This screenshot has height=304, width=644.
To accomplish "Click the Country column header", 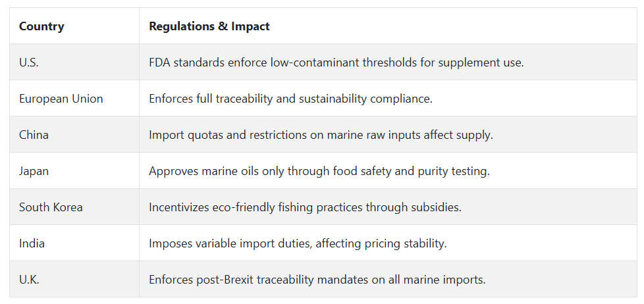I will (41, 26).
